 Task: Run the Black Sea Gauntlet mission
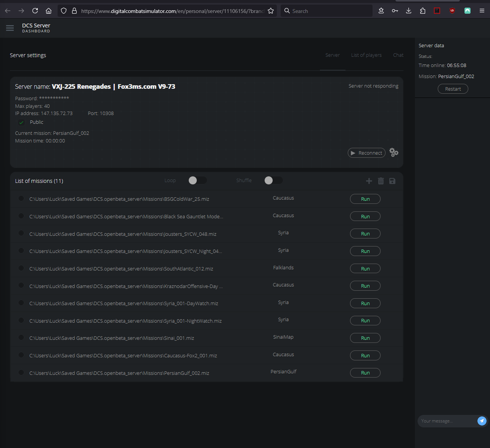pyautogui.click(x=365, y=216)
